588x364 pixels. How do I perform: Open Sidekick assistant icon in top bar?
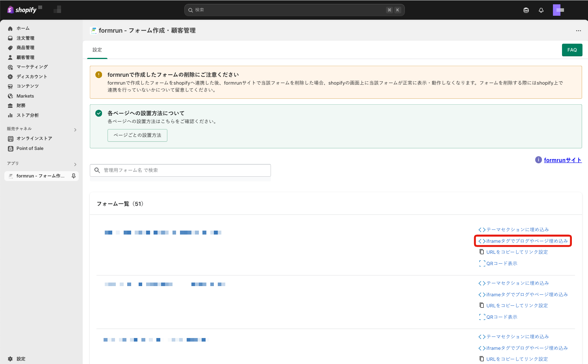(x=526, y=10)
